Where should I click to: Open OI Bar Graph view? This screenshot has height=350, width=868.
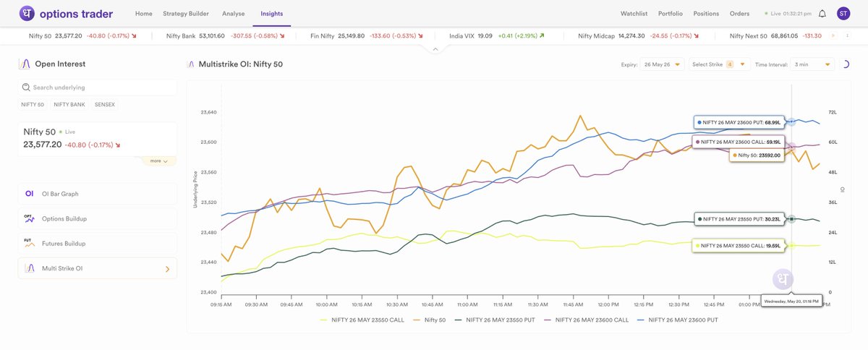pyautogui.click(x=98, y=194)
